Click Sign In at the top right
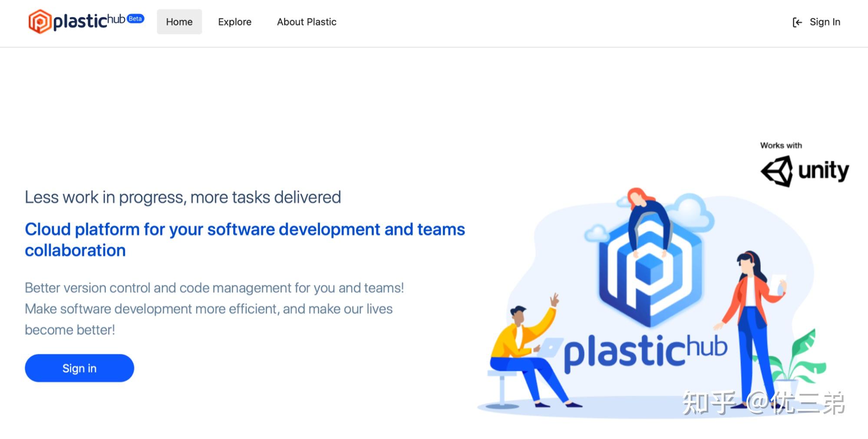 824,22
